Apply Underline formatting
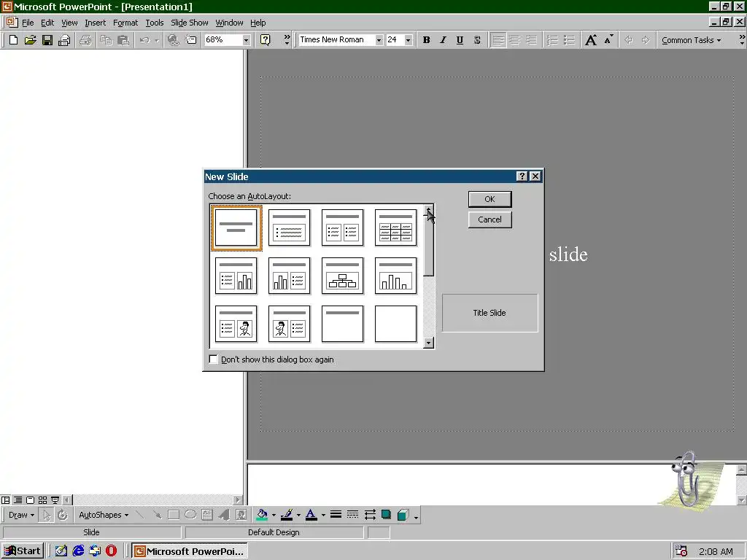 [460, 40]
